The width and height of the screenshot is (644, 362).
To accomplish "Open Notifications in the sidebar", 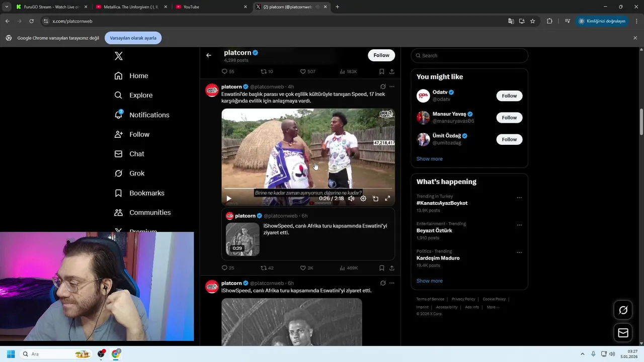I will (x=142, y=115).
